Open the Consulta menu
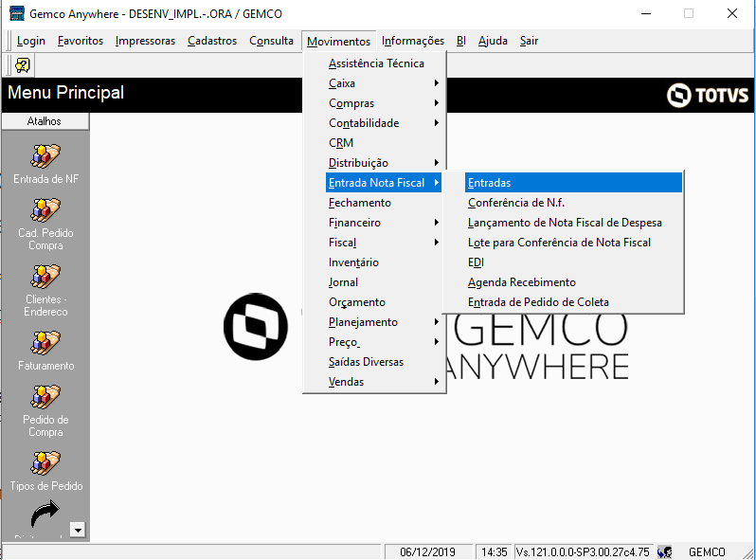The image size is (756, 560). (x=271, y=41)
